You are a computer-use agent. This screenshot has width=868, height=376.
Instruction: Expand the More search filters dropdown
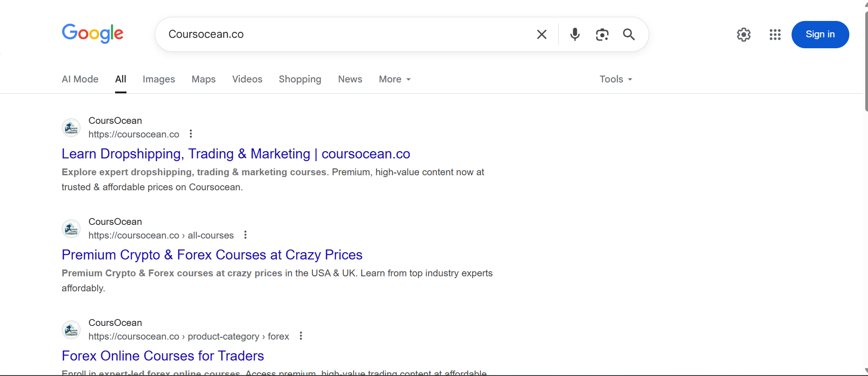[394, 79]
